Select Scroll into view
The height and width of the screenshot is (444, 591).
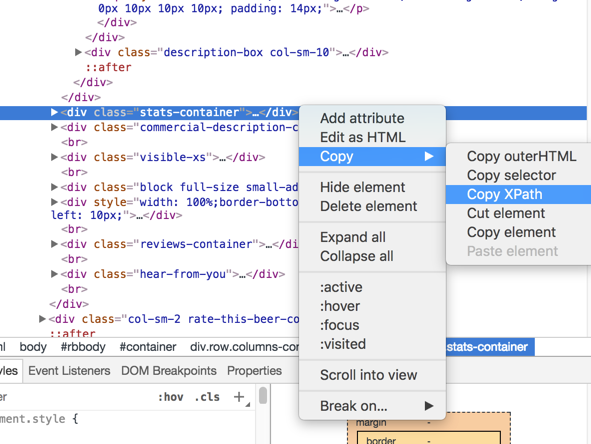[372, 375]
